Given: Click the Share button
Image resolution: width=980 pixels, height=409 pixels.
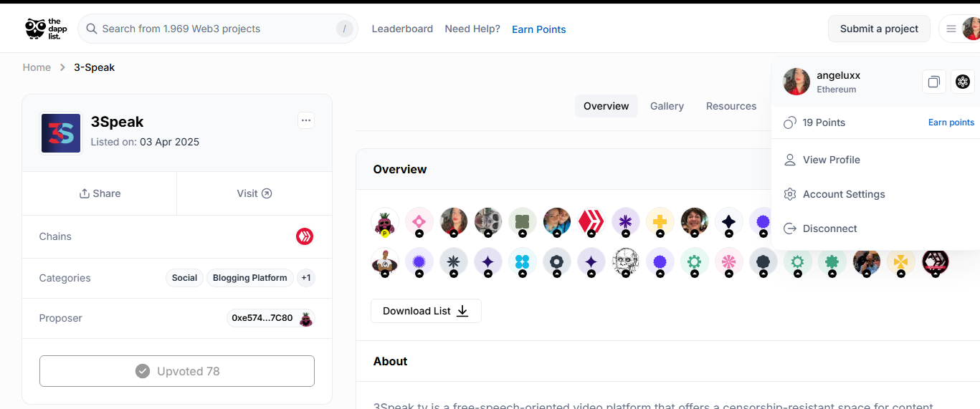Looking at the screenshot, I should (100, 193).
